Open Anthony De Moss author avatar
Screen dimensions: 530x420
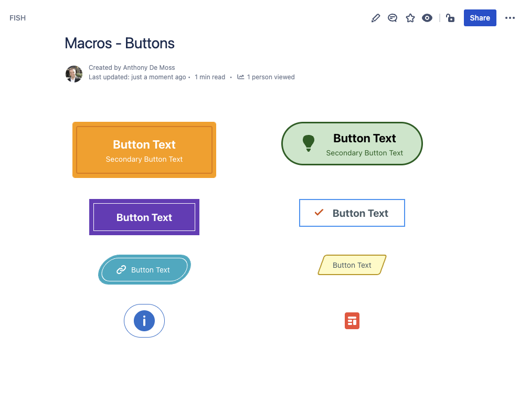73,73
